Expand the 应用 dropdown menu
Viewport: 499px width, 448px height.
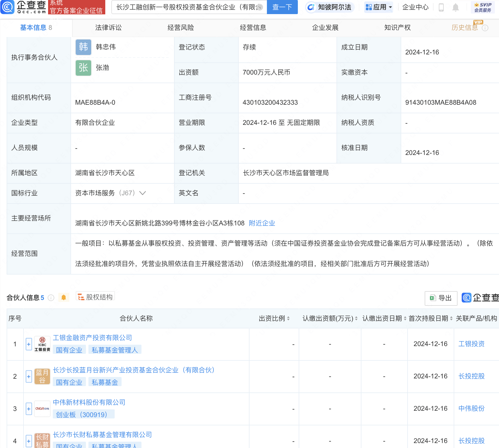pyautogui.click(x=379, y=7)
